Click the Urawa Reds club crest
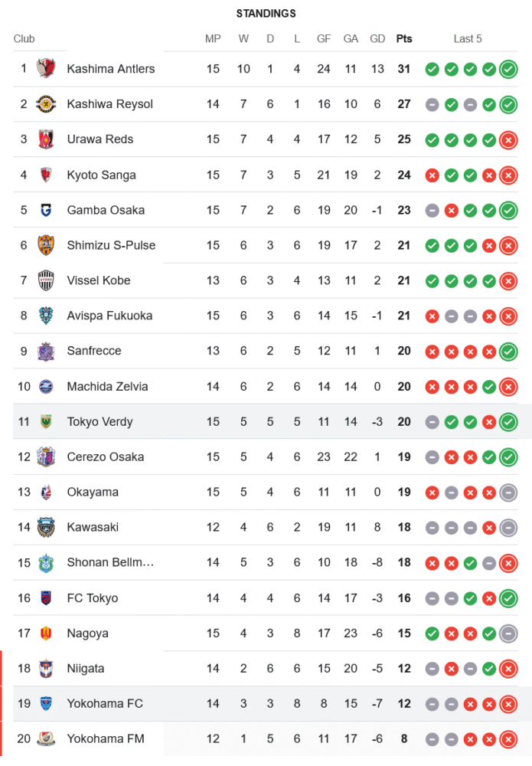This screenshot has height=766, width=532. 46,139
